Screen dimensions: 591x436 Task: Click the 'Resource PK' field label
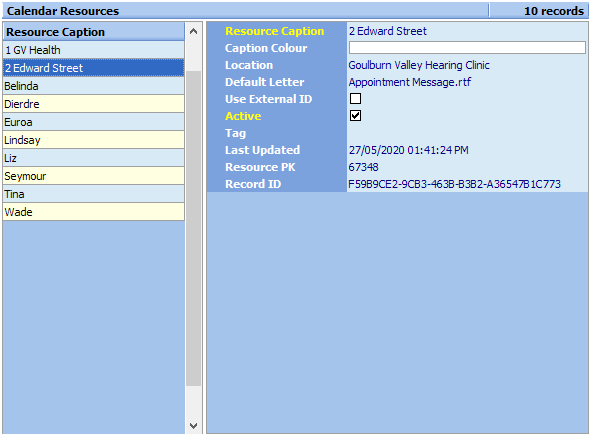coord(260,167)
